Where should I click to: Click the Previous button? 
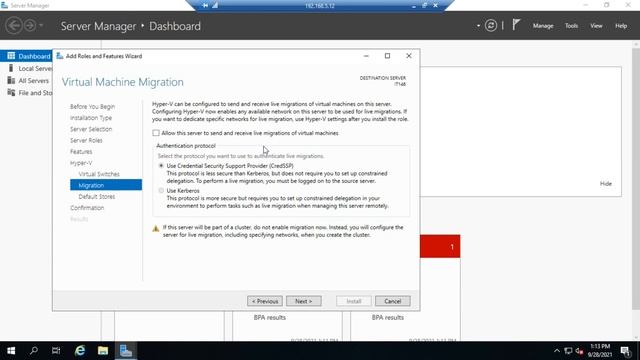(x=264, y=301)
